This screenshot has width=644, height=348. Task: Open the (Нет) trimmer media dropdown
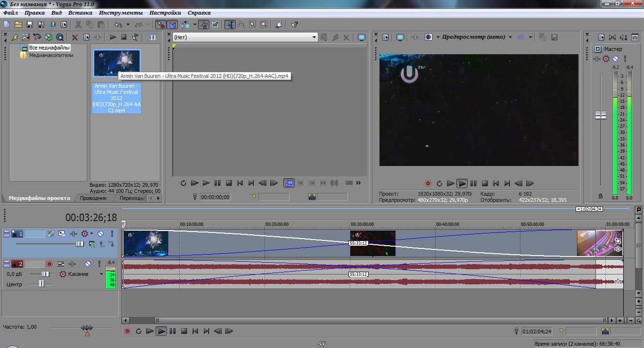pyautogui.click(x=314, y=37)
